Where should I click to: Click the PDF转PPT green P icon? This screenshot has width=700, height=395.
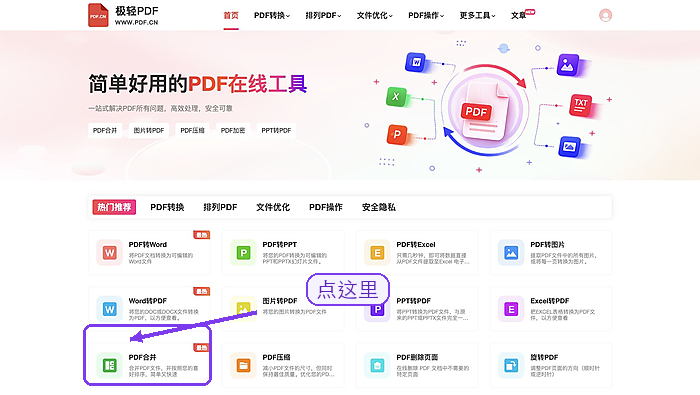coord(243,253)
